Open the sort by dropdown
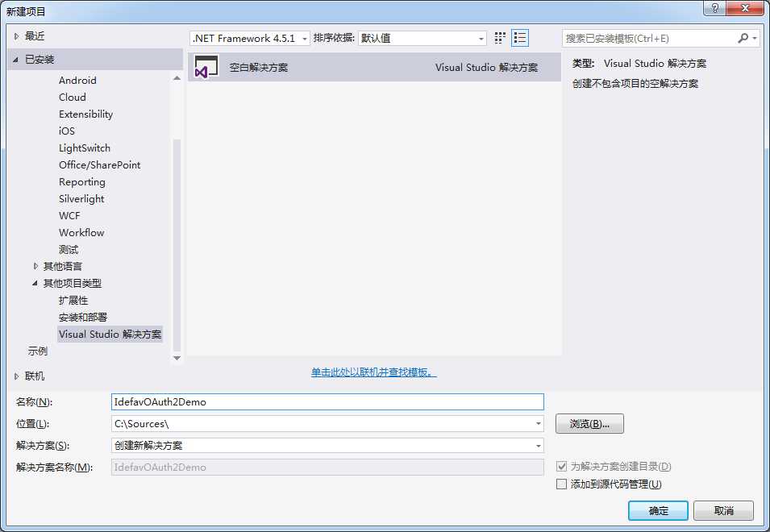Screen dimensions: 770x532 click(422, 38)
